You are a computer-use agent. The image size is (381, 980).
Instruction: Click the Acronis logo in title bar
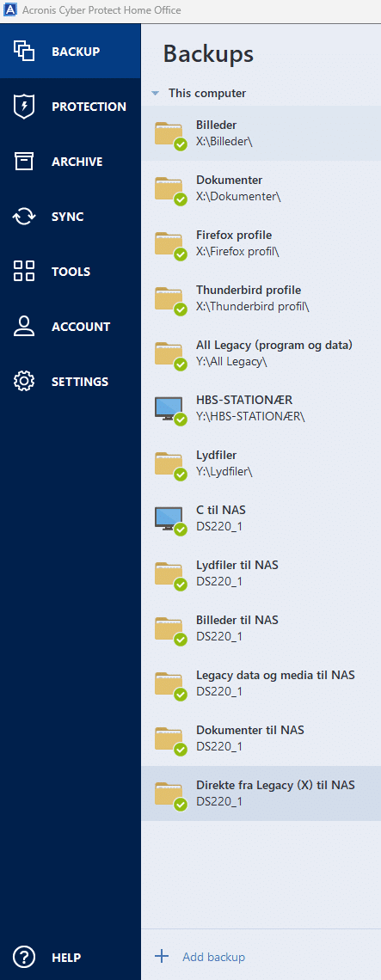9,10
